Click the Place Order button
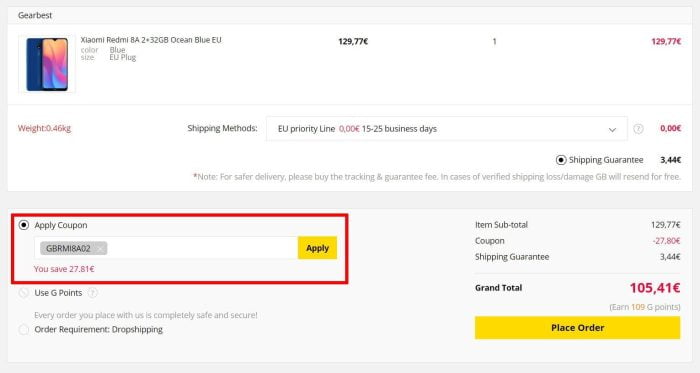The height and width of the screenshot is (373, 700). pyautogui.click(x=577, y=328)
